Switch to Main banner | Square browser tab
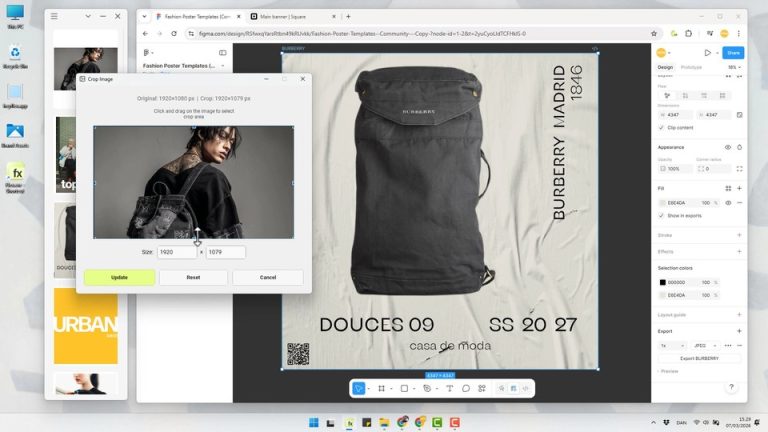 pyautogui.click(x=289, y=17)
